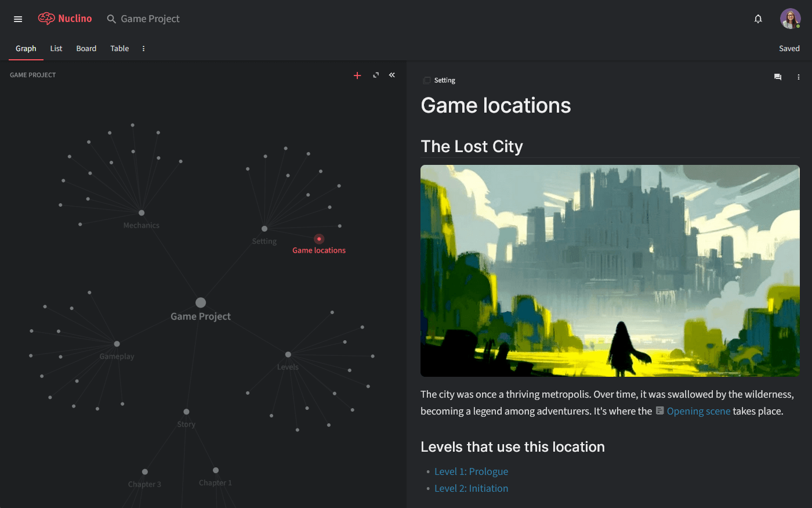Click the page icon beside the Setting breadcrumb

click(427, 80)
